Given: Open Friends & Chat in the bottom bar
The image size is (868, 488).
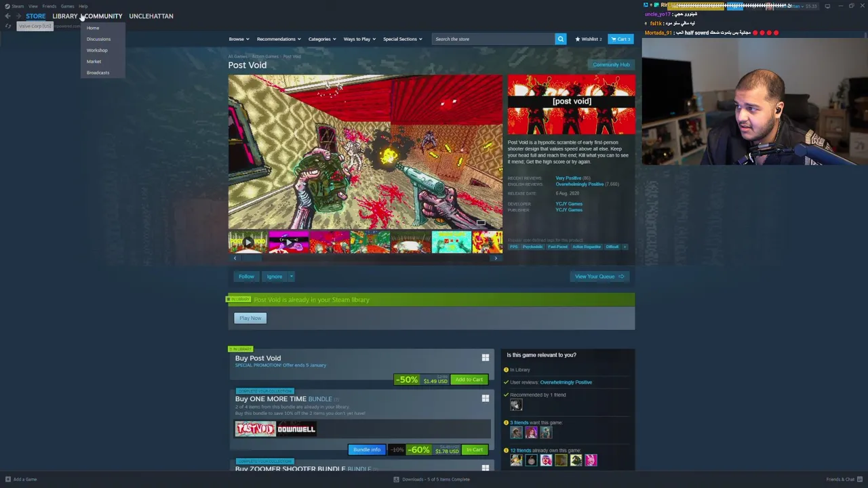Looking at the screenshot, I should click(844, 479).
